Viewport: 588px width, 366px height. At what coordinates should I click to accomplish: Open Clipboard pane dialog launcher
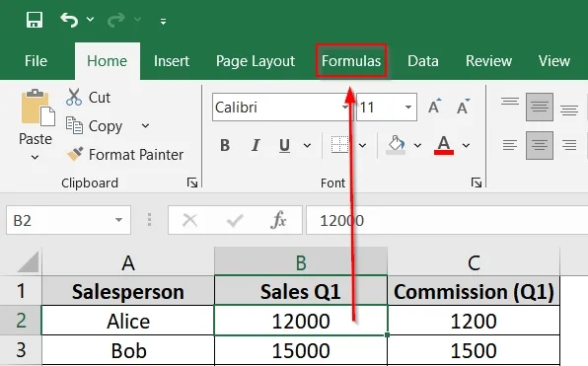click(x=192, y=183)
